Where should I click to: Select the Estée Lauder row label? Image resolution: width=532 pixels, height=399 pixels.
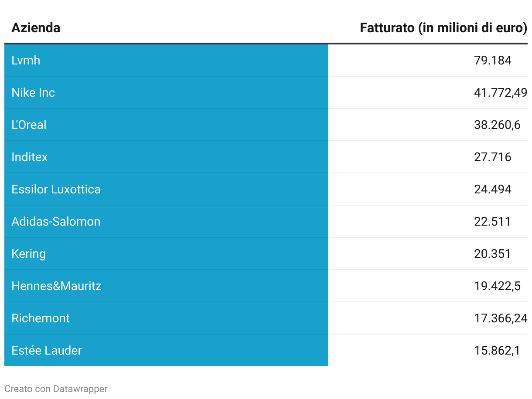click(x=47, y=350)
